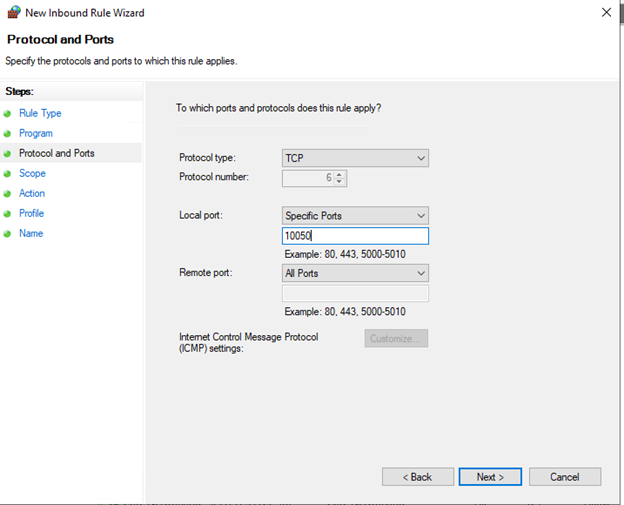Click the 'Steps:' heading
624x505 pixels.
click(20, 92)
